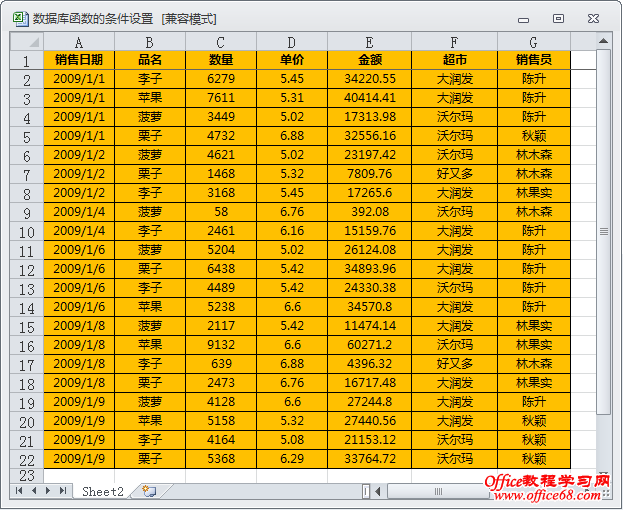Select cell with unit price 6.29
Image resolution: width=623 pixels, height=510 pixels.
pos(292,459)
